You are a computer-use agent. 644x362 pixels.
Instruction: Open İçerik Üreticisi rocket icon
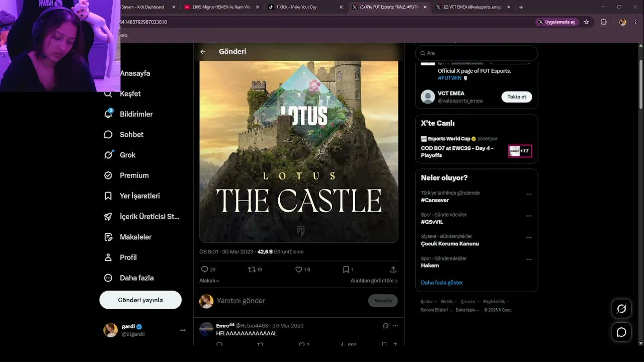[x=108, y=217]
